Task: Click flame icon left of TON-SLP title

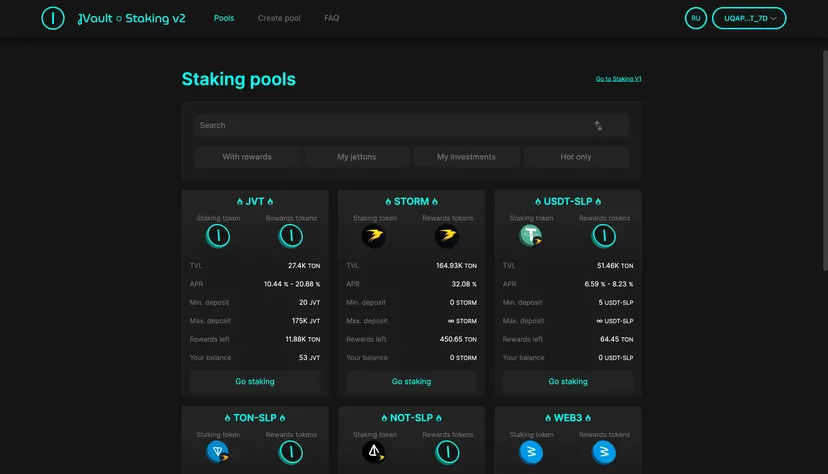Action: click(228, 418)
